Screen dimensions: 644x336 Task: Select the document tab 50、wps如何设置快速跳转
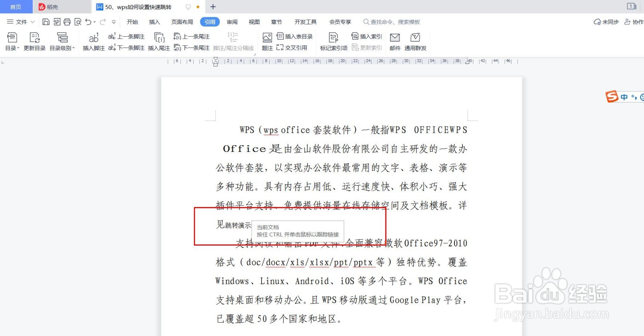(x=138, y=7)
